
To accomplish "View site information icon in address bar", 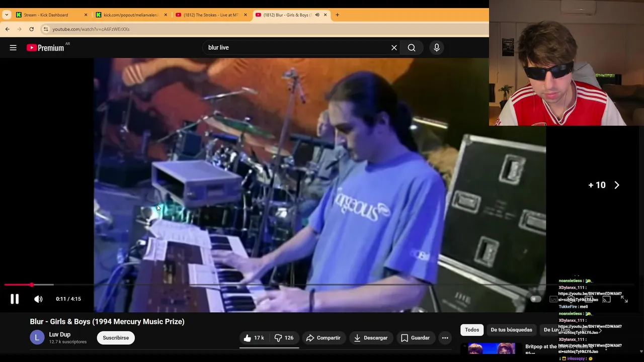I will (46, 29).
